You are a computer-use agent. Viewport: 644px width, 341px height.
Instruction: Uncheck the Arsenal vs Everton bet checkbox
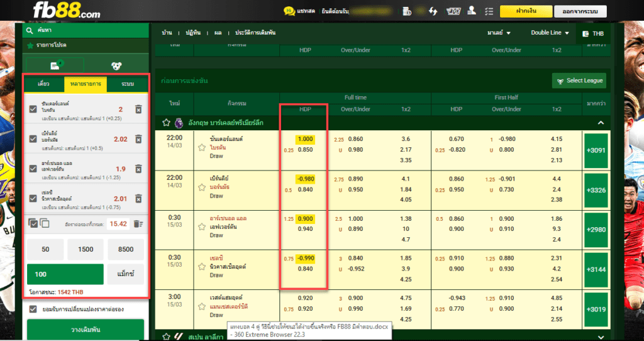click(33, 169)
